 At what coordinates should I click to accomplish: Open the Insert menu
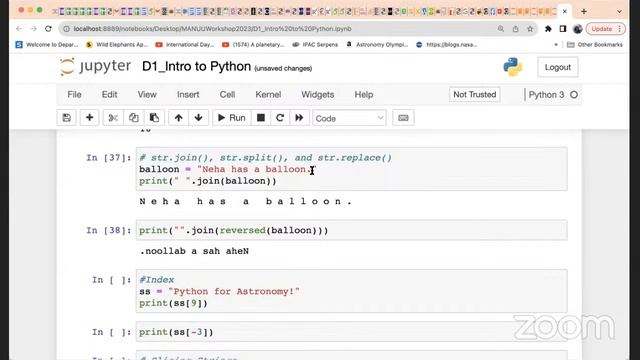(x=188, y=95)
